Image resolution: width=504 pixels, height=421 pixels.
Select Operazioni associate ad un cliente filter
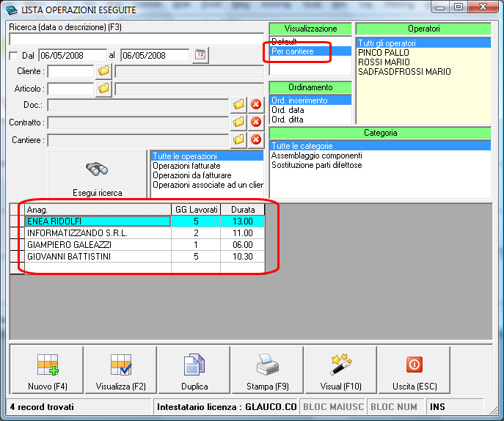pyautogui.click(x=208, y=185)
